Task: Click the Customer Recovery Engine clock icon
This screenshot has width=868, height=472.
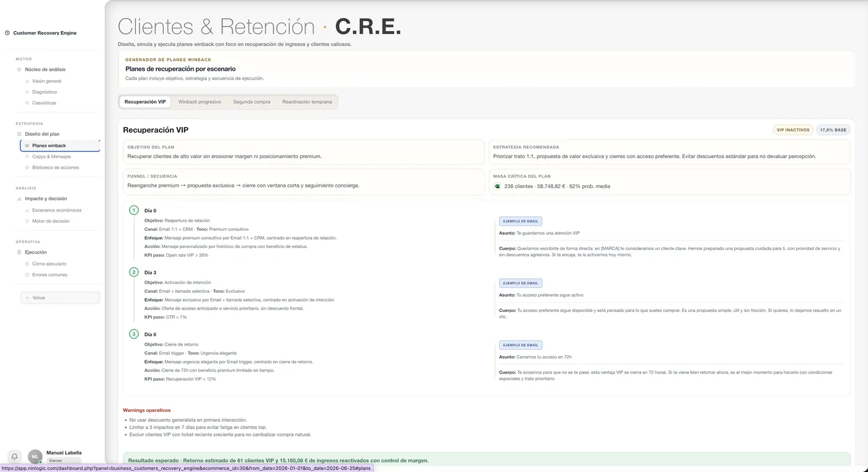Action: pyautogui.click(x=7, y=33)
